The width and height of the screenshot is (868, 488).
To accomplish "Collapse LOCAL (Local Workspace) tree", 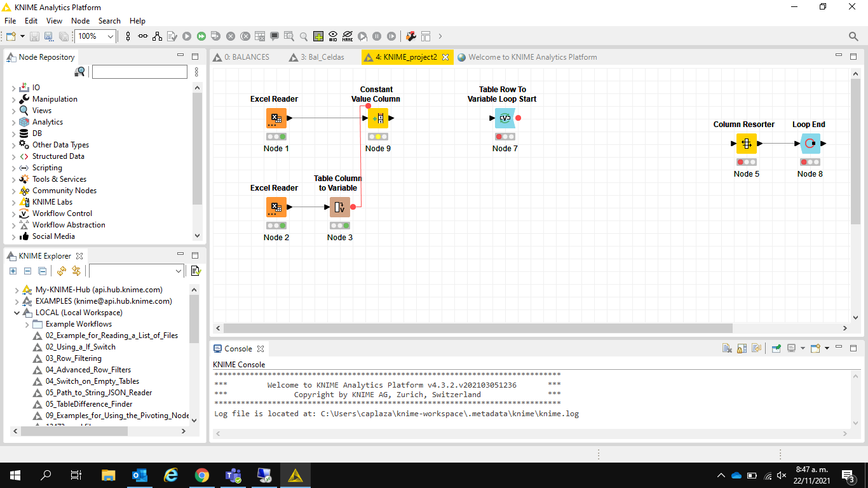I will [17, 313].
